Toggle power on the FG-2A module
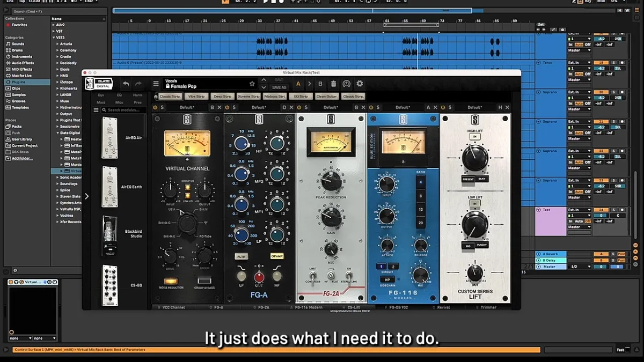Image resolution: width=644 pixels, height=362 pixels. (x=299, y=107)
